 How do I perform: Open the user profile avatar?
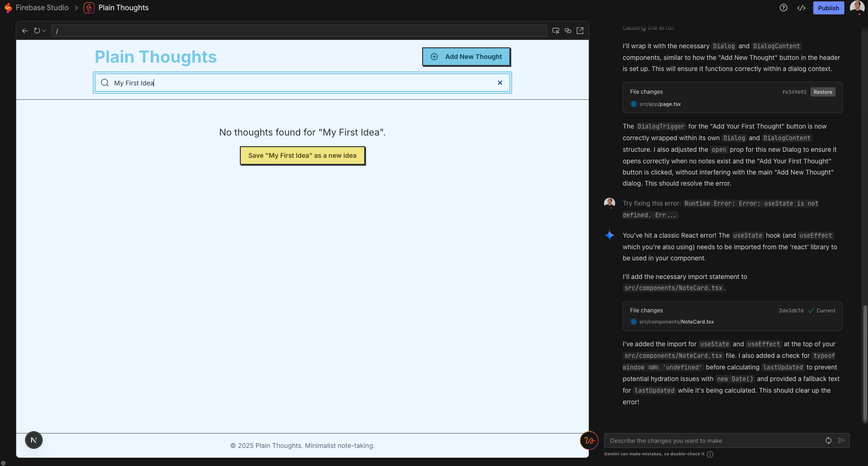[x=857, y=7]
